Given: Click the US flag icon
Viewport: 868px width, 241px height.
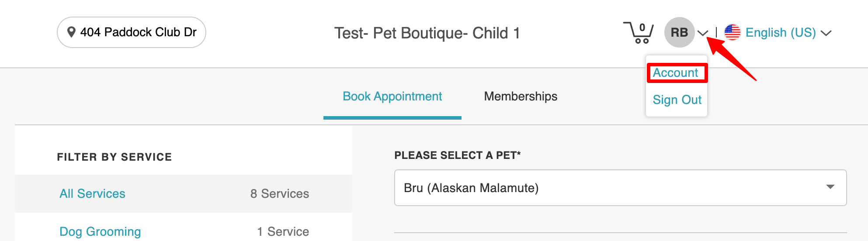Looking at the screenshot, I should tap(733, 32).
